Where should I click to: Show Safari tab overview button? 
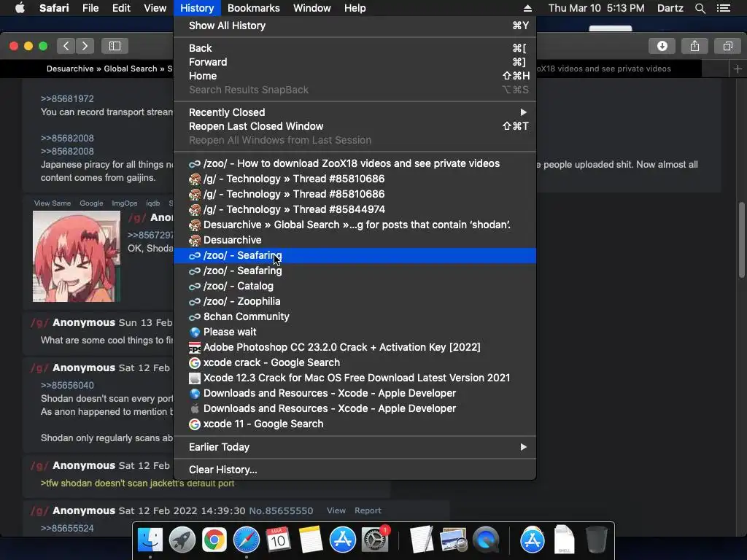click(x=727, y=46)
